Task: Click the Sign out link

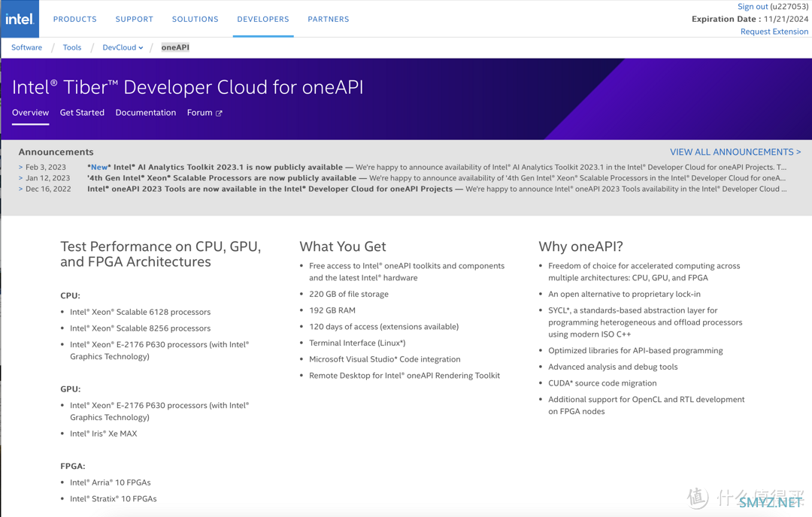Action: pyautogui.click(x=753, y=7)
